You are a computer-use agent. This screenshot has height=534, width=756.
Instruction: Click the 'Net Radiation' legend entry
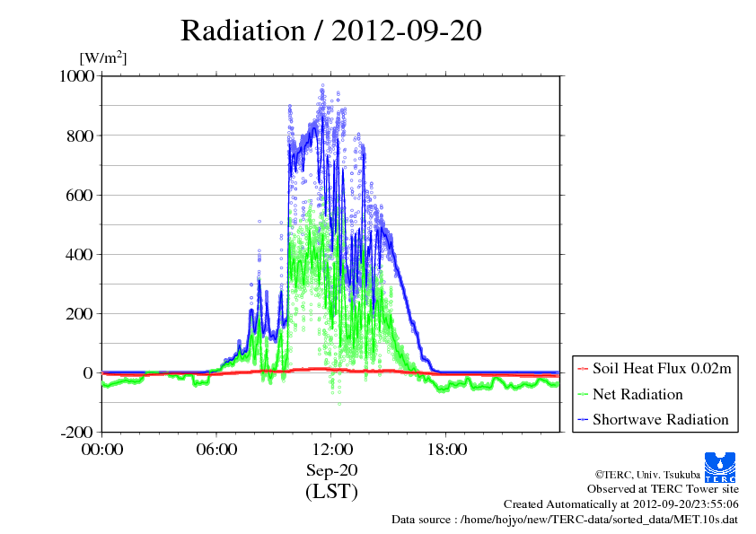(x=637, y=394)
